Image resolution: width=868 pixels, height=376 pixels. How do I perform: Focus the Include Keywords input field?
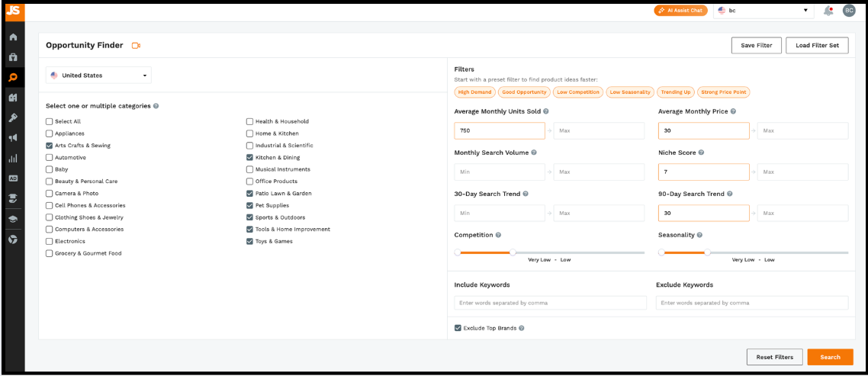tap(549, 303)
